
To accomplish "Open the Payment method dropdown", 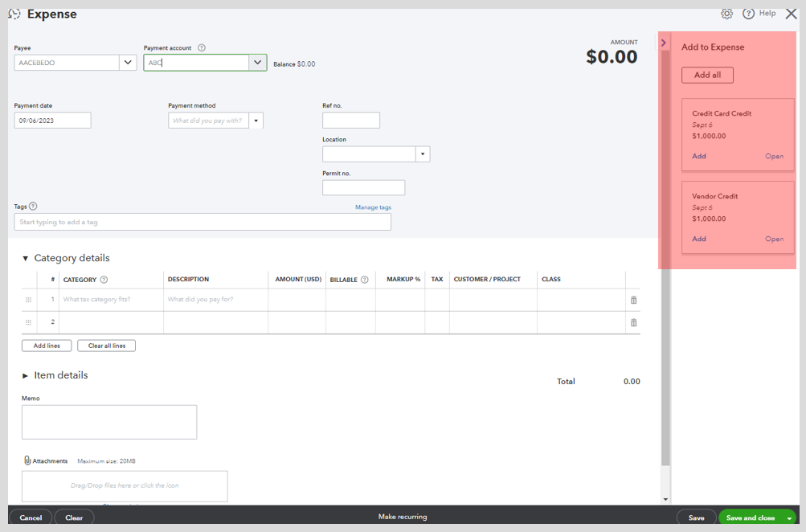I will [257, 120].
